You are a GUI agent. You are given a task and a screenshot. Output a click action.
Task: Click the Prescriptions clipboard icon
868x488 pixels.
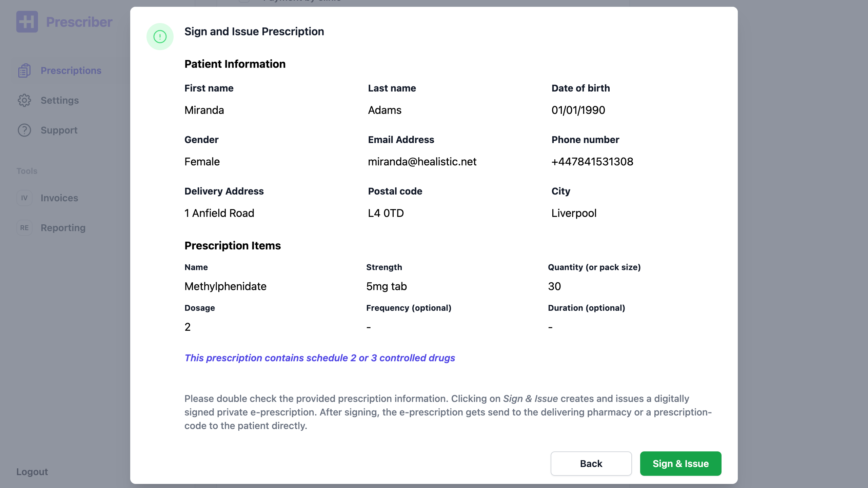tap(24, 70)
